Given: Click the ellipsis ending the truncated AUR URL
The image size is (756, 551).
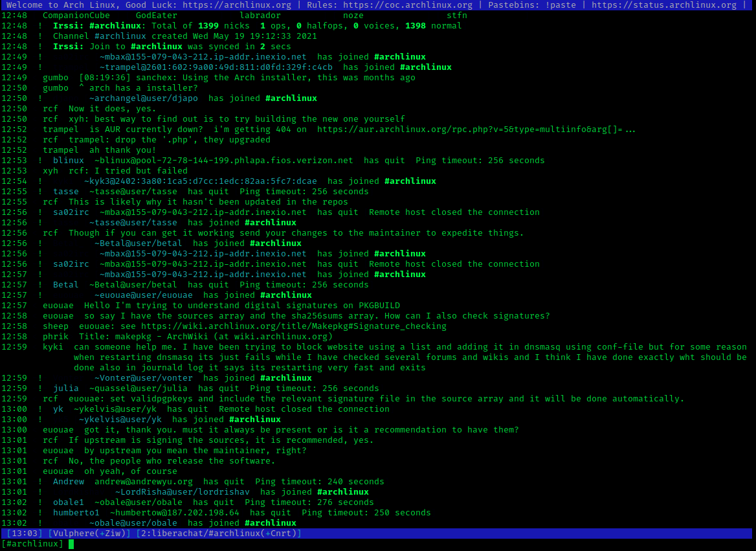Looking at the screenshot, I should [x=630, y=129].
